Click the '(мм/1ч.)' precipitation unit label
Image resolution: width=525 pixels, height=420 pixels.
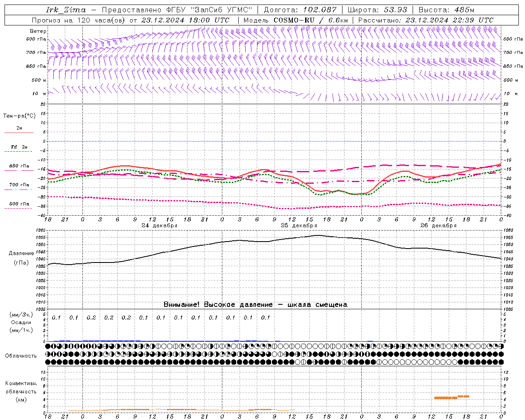pyautogui.click(x=21, y=330)
